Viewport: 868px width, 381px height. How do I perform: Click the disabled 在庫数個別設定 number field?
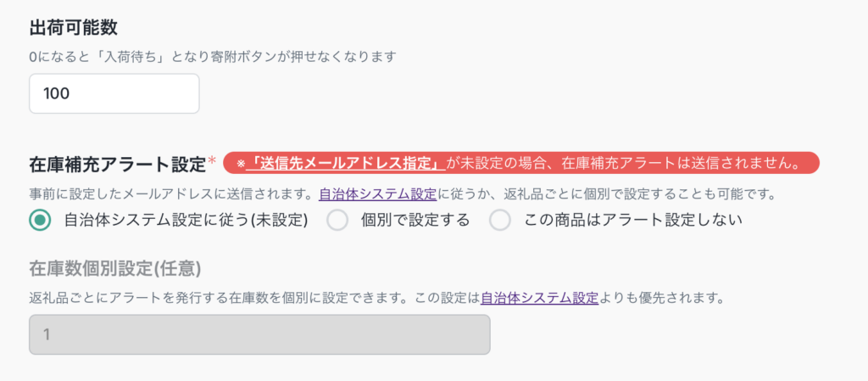coord(259,334)
